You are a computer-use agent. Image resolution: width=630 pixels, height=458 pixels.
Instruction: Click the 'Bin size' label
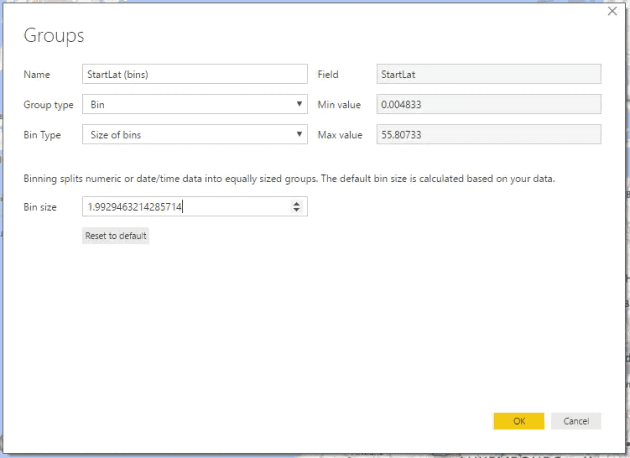point(40,207)
